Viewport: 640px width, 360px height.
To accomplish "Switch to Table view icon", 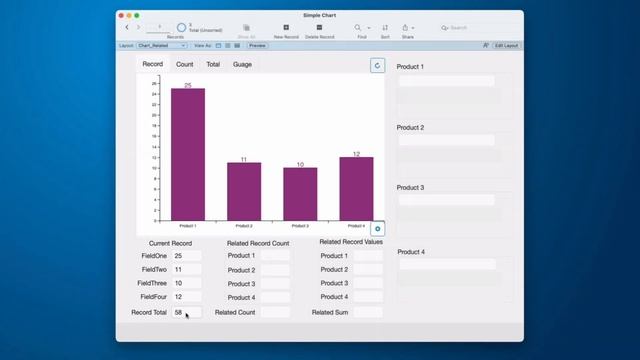I will click(237, 46).
